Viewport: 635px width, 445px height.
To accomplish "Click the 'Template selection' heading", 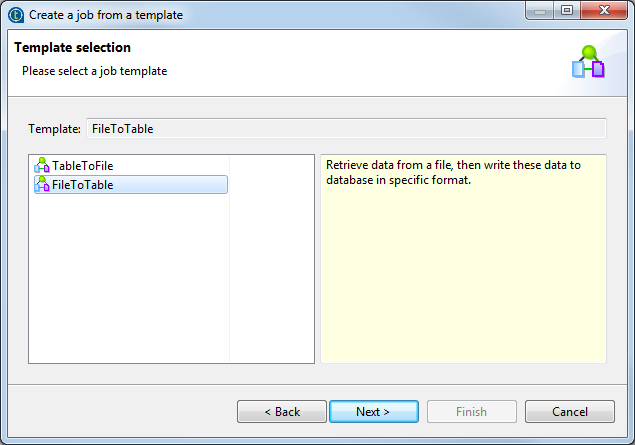I will point(72,48).
